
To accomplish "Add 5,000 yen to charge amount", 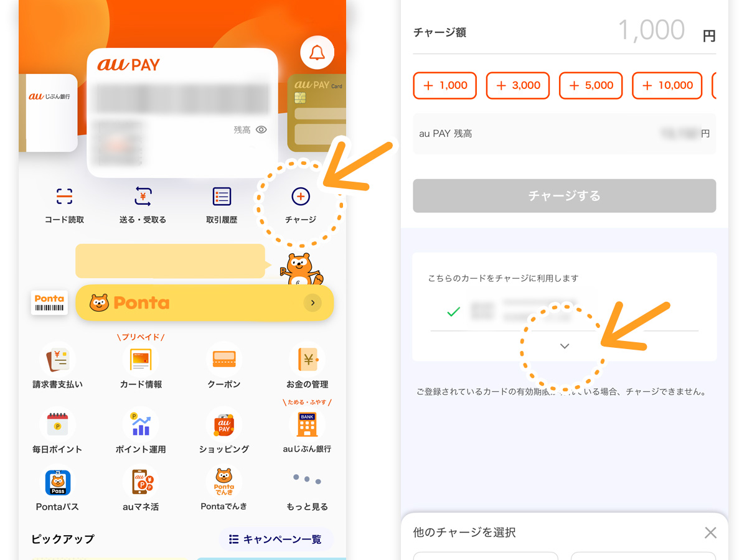I will click(591, 86).
